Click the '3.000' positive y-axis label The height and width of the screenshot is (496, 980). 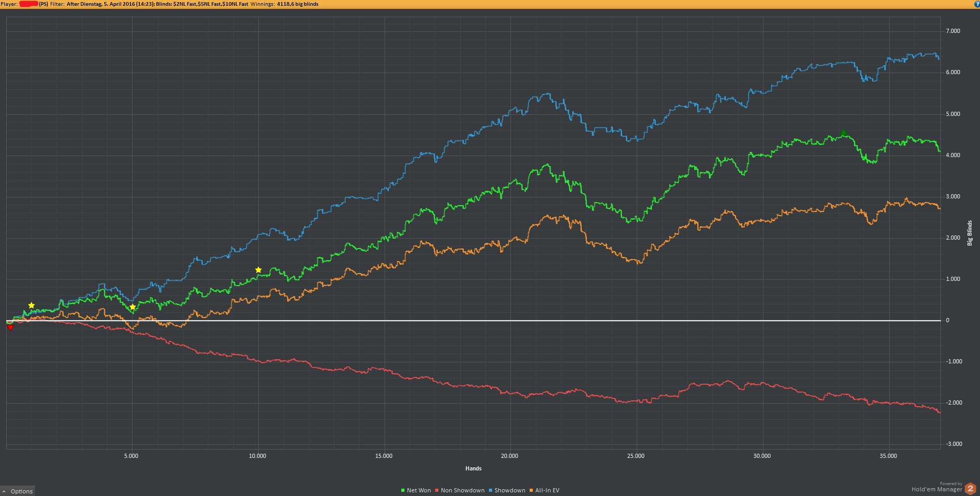click(x=953, y=196)
